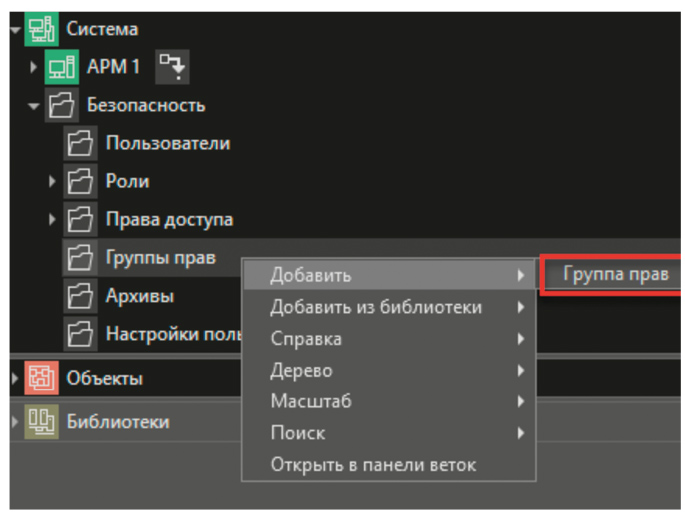Click the red Объекты section icon
The height and width of the screenshot is (517, 685).
tap(39, 379)
